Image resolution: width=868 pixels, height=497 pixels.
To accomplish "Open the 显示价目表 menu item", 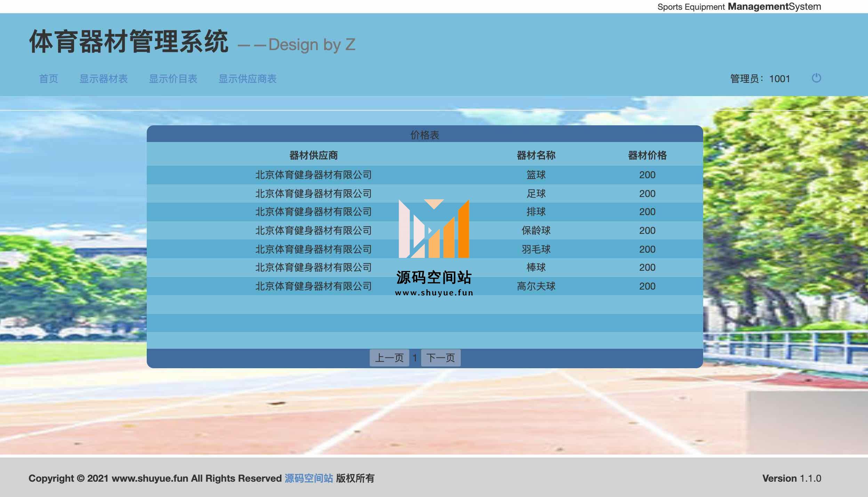I will coord(173,79).
